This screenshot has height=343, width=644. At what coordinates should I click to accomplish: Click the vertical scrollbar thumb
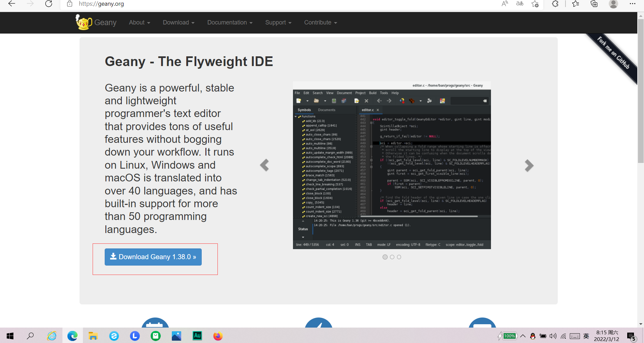pyautogui.click(x=641, y=91)
